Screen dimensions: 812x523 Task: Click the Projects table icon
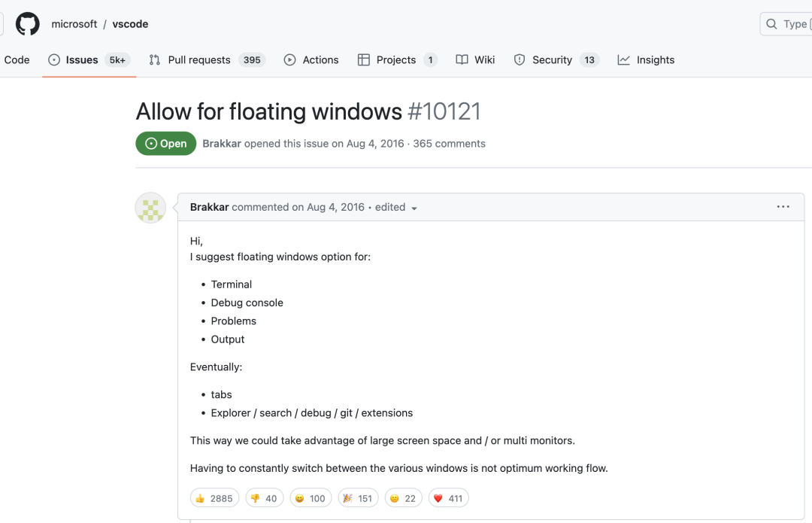click(364, 60)
